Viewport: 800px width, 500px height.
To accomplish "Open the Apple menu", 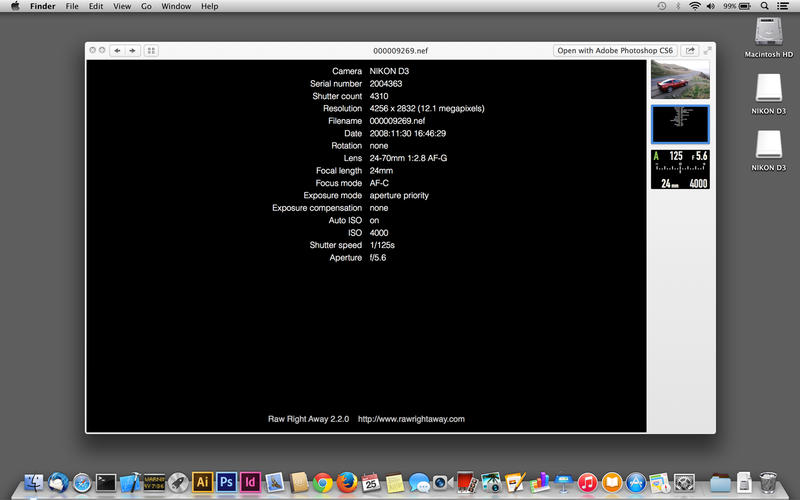I will [x=15, y=6].
